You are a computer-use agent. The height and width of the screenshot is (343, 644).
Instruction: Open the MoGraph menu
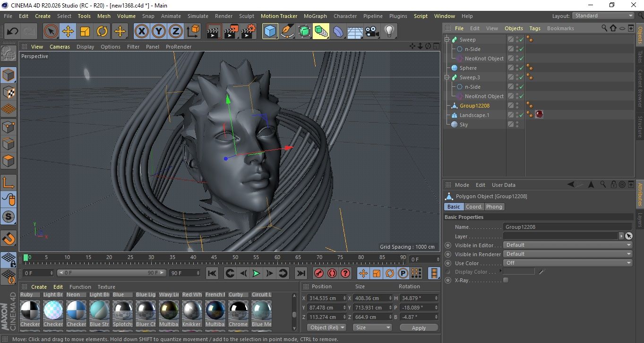[315, 16]
